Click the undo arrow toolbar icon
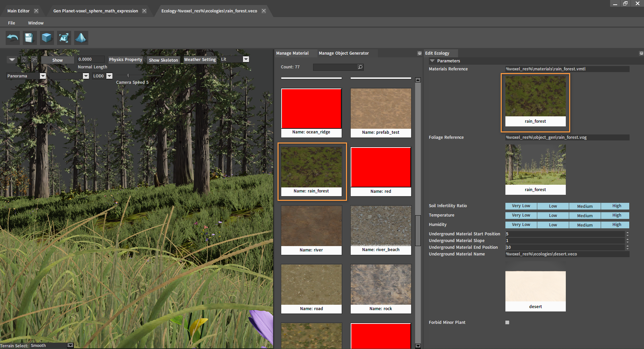644x349 pixels. click(x=13, y=38)
